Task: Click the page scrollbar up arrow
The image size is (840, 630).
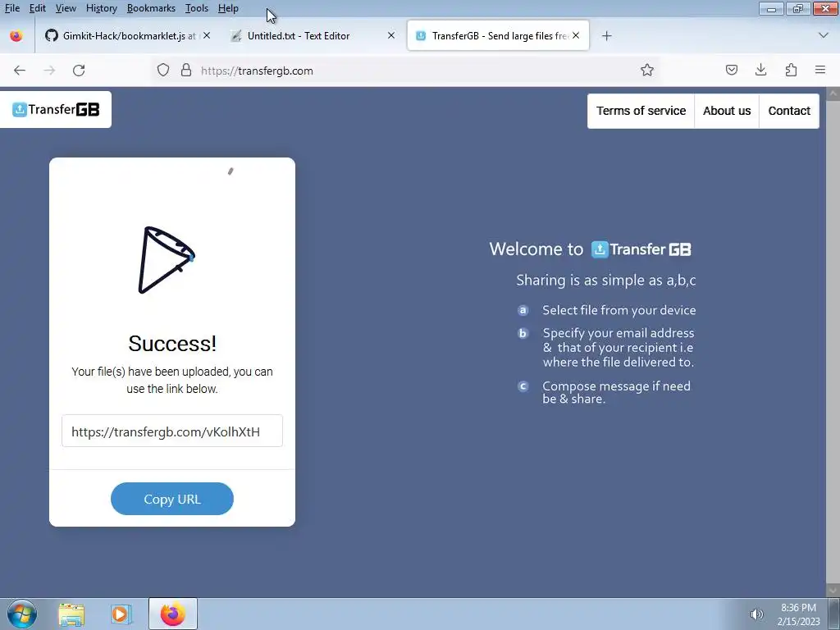Action: point(833,94)
